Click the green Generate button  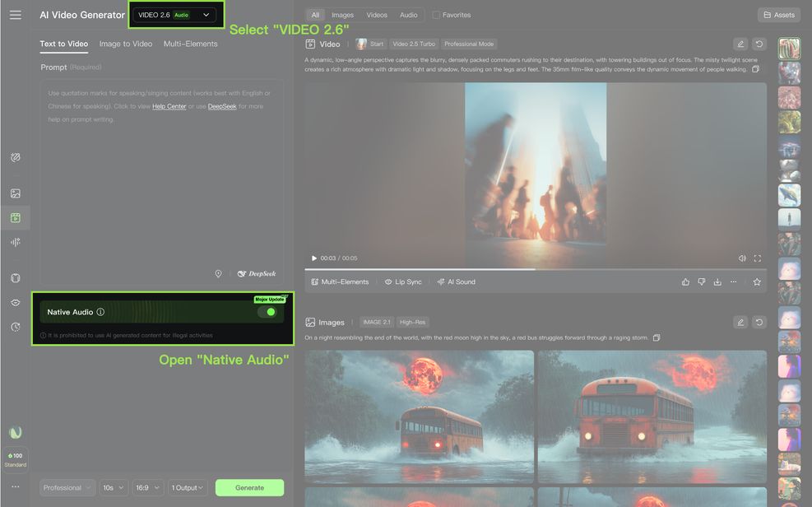(x=249, y=488)
